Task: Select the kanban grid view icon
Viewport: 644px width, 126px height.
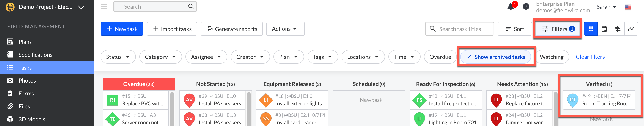Action: point(591,29)
